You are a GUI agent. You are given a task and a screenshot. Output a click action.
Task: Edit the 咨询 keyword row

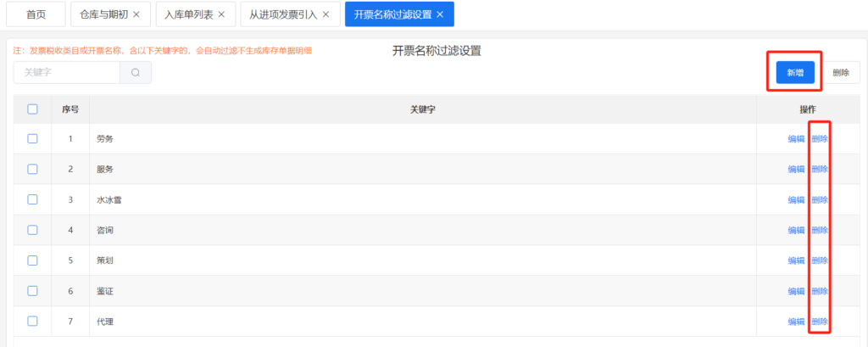796,230
